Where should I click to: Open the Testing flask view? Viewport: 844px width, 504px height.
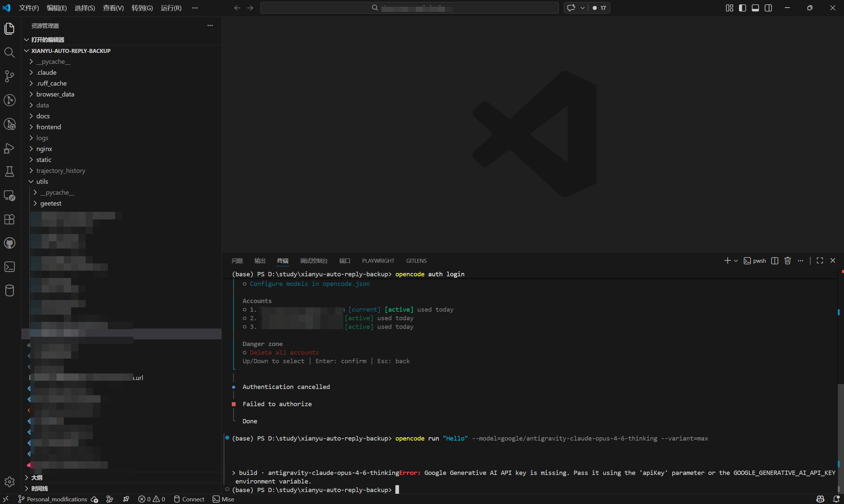pos(10,172)
